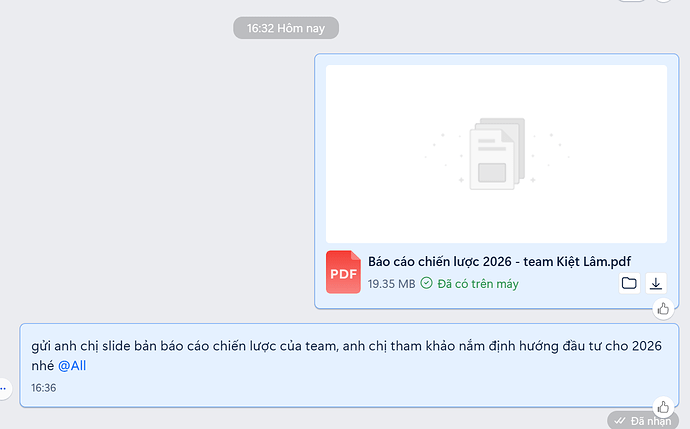
Task: Click the @All mention link
Action: pyautogui.click(x=72, y=366)
